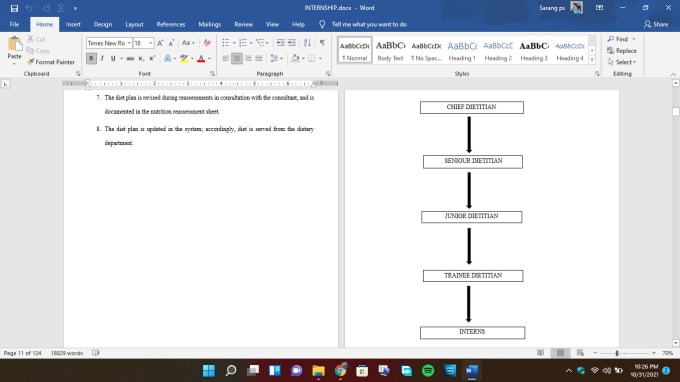Apply Body Text style
The width and height of the screenshot is (680, 382).
click(x=390, y=50)
